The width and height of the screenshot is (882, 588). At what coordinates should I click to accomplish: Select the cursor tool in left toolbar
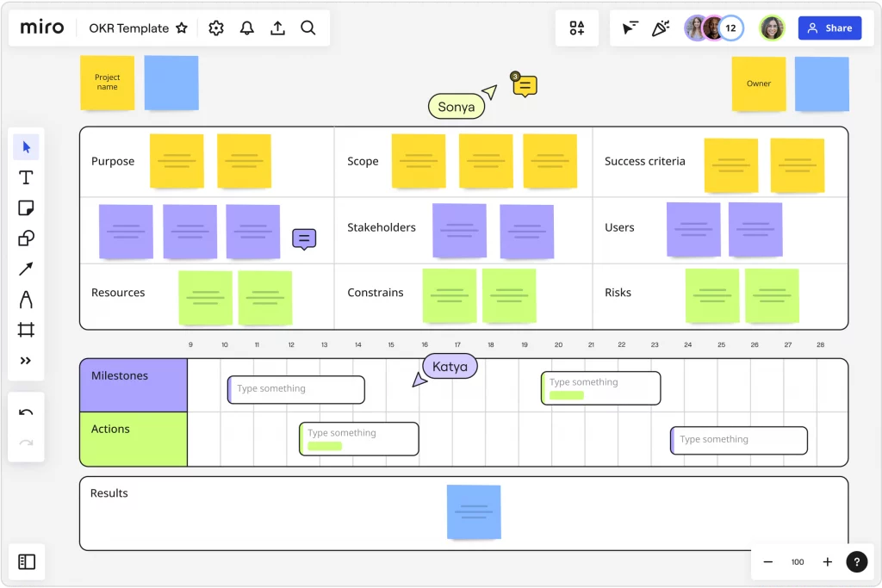[26, 147]
